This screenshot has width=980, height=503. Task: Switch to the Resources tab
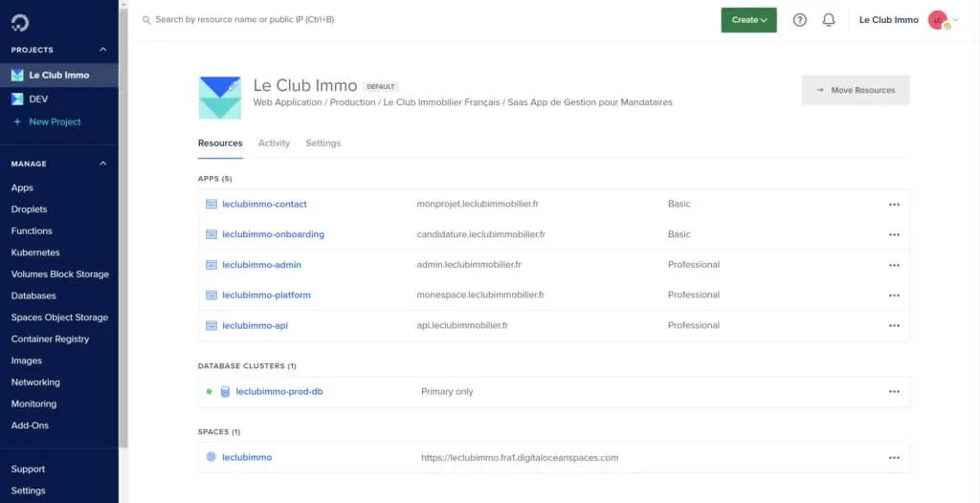(x=220, y=143)
